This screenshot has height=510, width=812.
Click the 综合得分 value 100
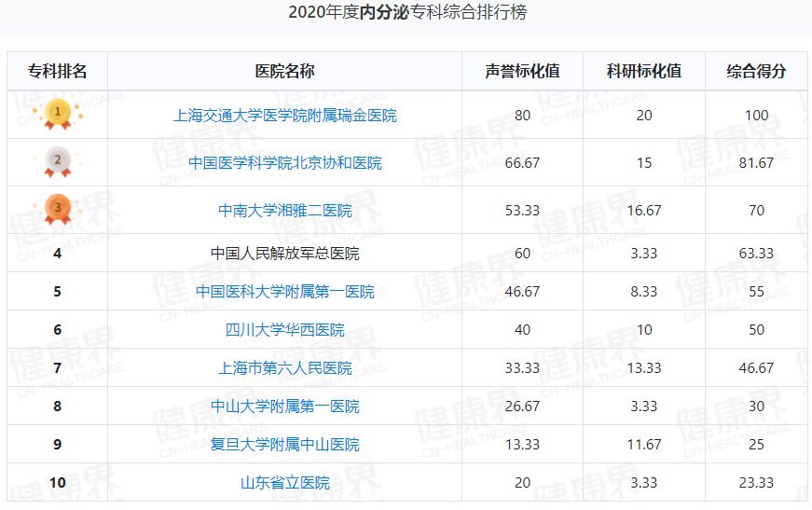(757, 116)
